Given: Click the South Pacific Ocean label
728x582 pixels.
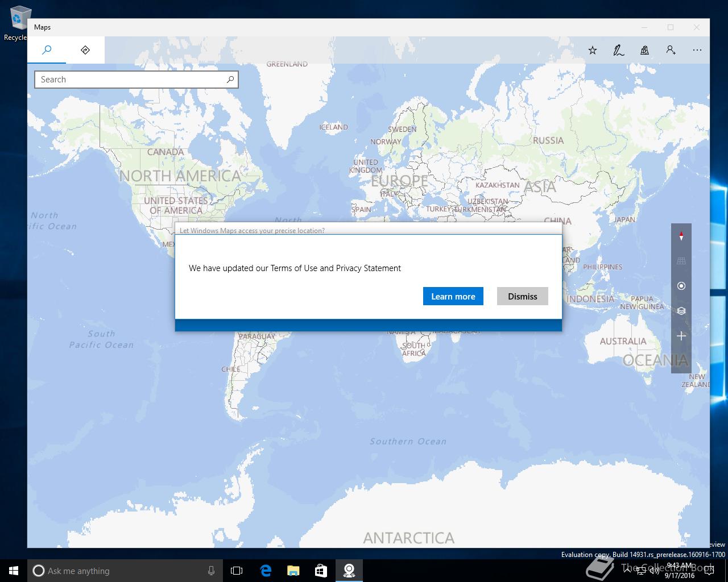Looking at the screenshot, I should click(x=101, y=339).
